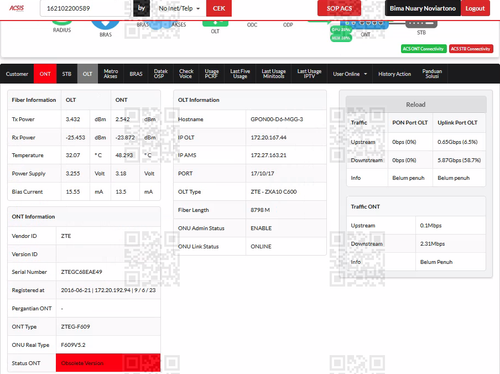Image resolution: width=500 pixels, height=374 pixels.
Task: Click the ACSIS logo
Action: click(x=16, y=8)
